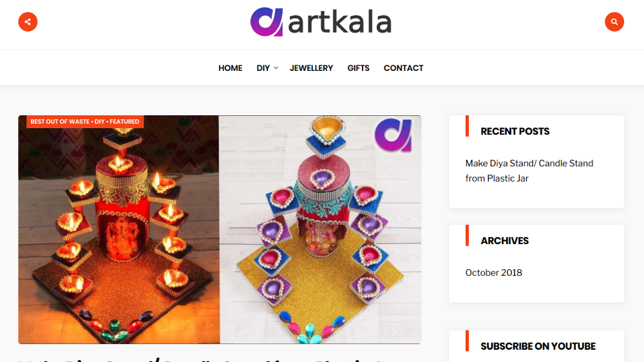
Task: Open recent post Make Diya Stand link
Action: [529, 171]
